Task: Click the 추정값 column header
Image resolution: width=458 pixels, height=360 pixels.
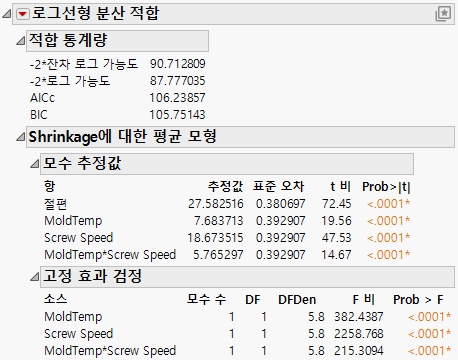Action: [x=226, y=186]
